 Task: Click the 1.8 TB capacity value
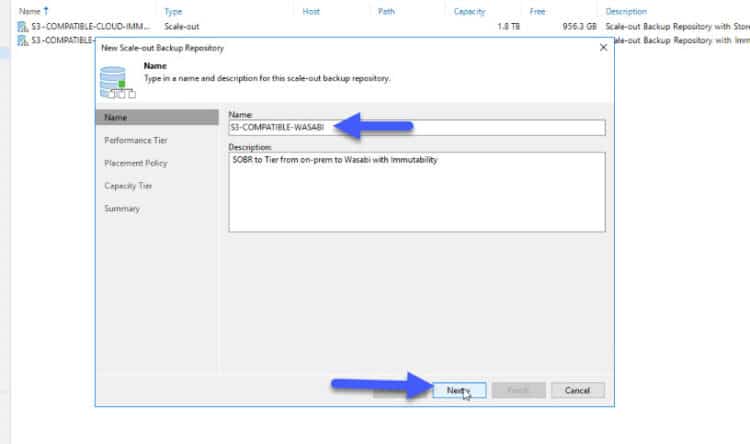click(508, 26)
